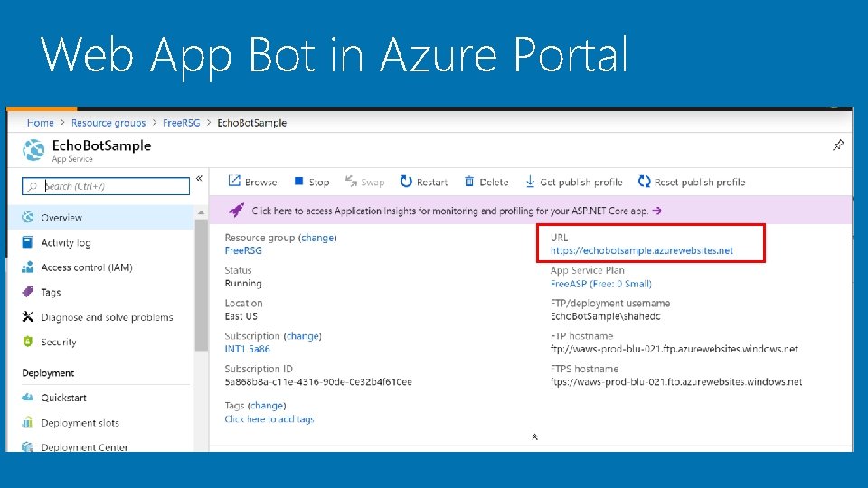Delete the EchoBotSample app
868x488 pixels.
[486, 182]
